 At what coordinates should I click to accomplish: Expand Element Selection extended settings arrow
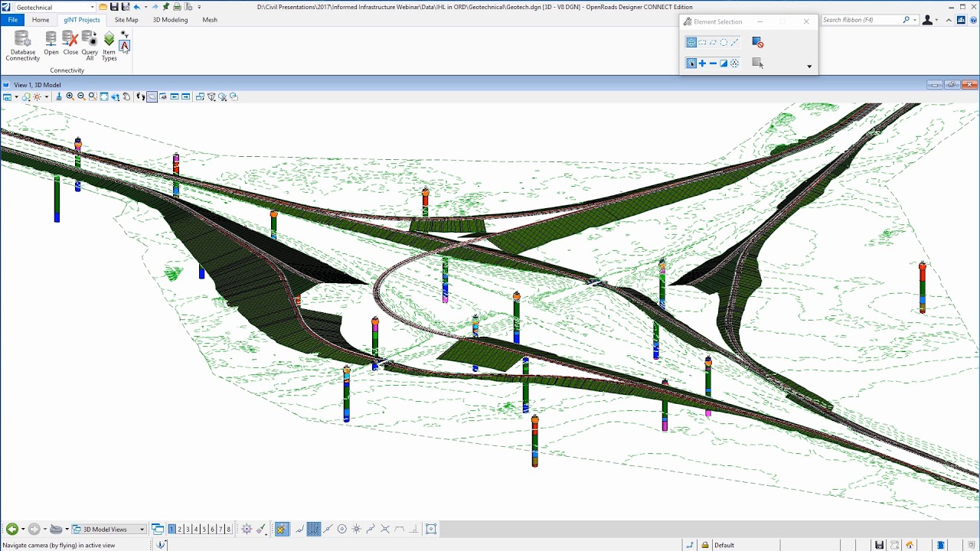pyautogui.click(x=809, y=67)
